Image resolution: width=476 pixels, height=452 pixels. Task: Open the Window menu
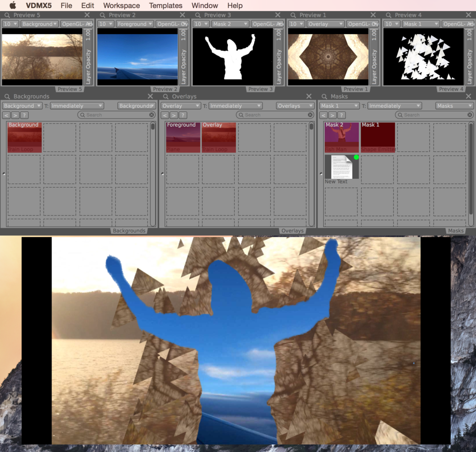pyautogui.click(x=205, y=5)
